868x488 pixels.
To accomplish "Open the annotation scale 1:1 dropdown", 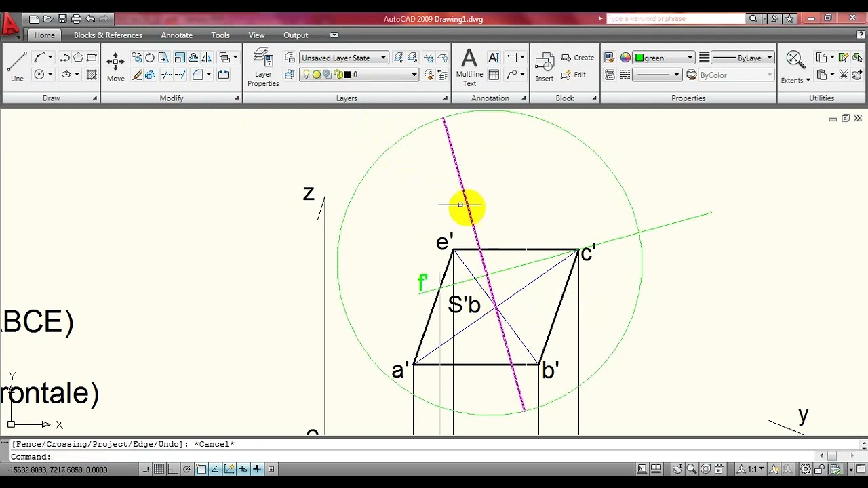I will click(752, 468).
